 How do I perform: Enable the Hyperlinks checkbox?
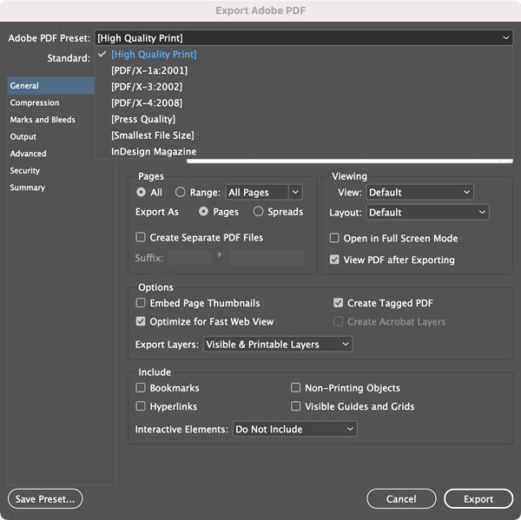(141, 406)
